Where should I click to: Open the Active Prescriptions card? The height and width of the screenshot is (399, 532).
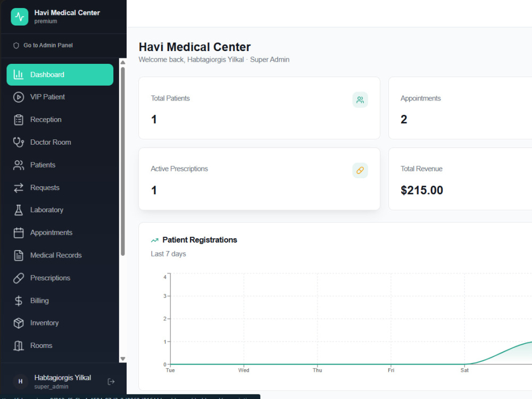pos(259,179)
